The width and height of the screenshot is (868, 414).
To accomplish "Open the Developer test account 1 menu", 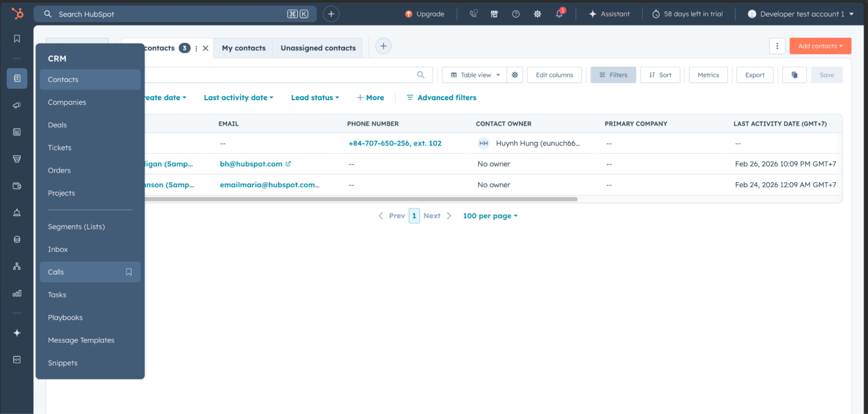I will [x=801, y=14].
